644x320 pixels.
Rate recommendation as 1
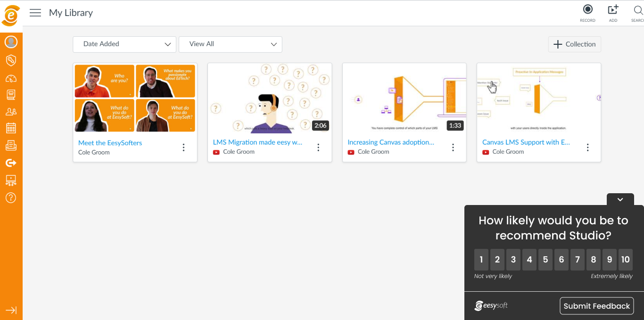click(481, 260)
